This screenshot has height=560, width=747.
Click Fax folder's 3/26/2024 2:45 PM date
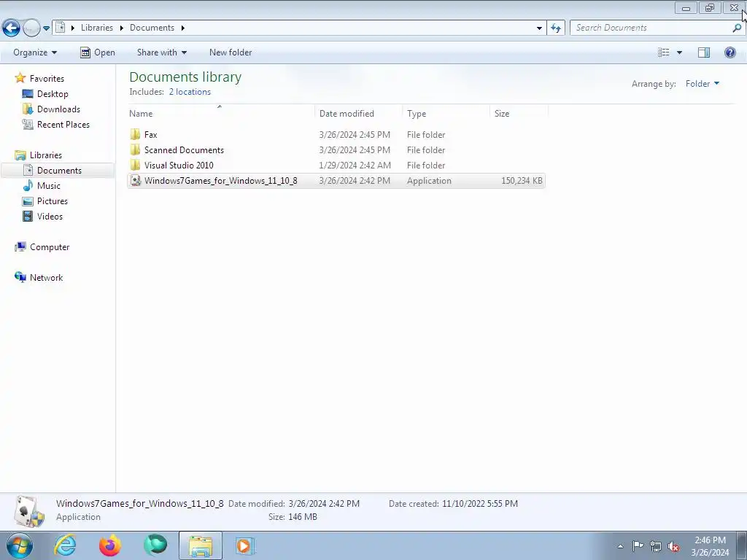(x=355, y=135)
